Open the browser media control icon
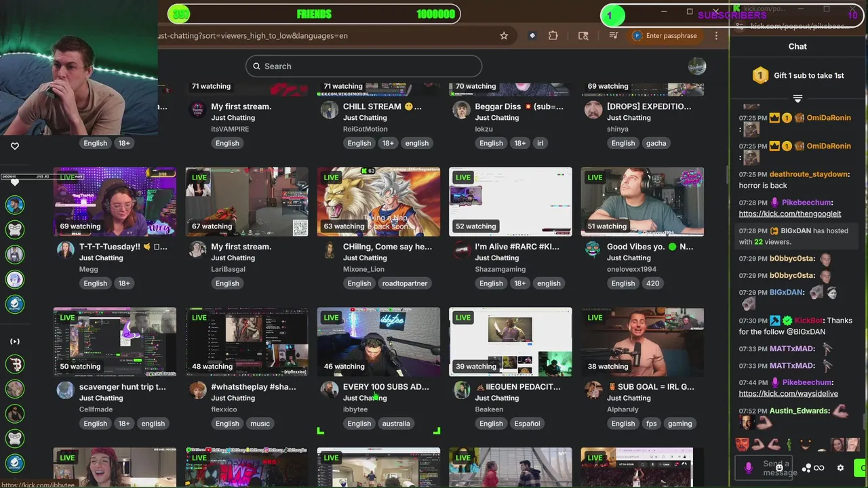This screenshot has height=488, width=868. pyautogui.click(x=614, y=36)
